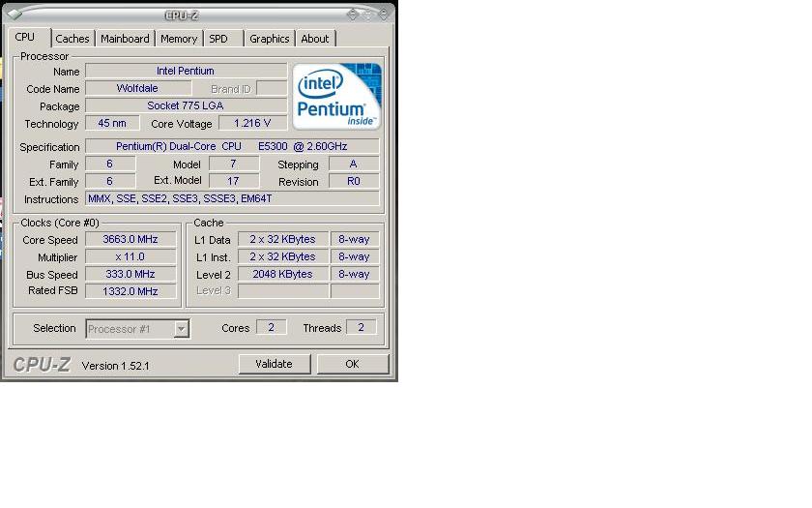Click the CPU-Z title bar system icon
812x508 pixels.
pyautogui.click(x=14, y=14)
